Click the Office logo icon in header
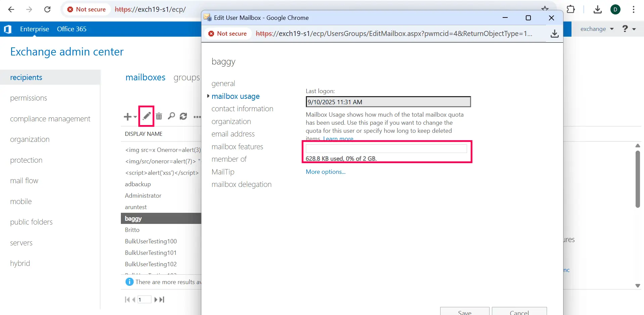This screenshot has width=644, height=315. pyautogui.click(x=8, y=29)
